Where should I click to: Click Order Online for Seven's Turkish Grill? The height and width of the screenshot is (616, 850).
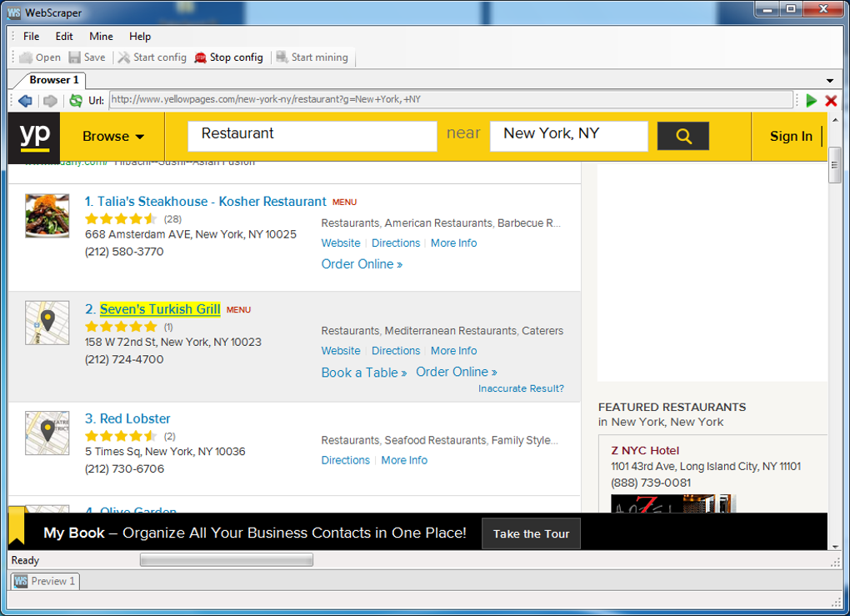pos(457,372)
